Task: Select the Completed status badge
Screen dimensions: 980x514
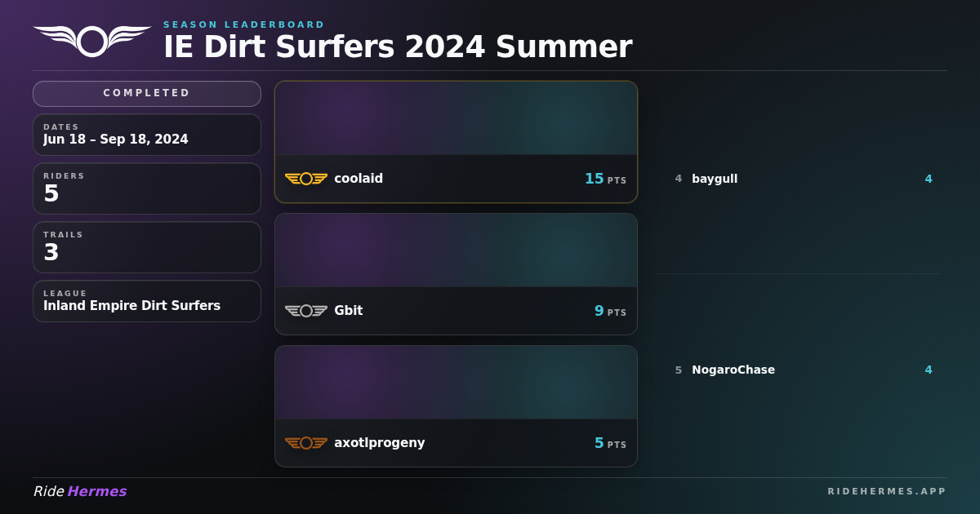Action: (x=147, y=93)
